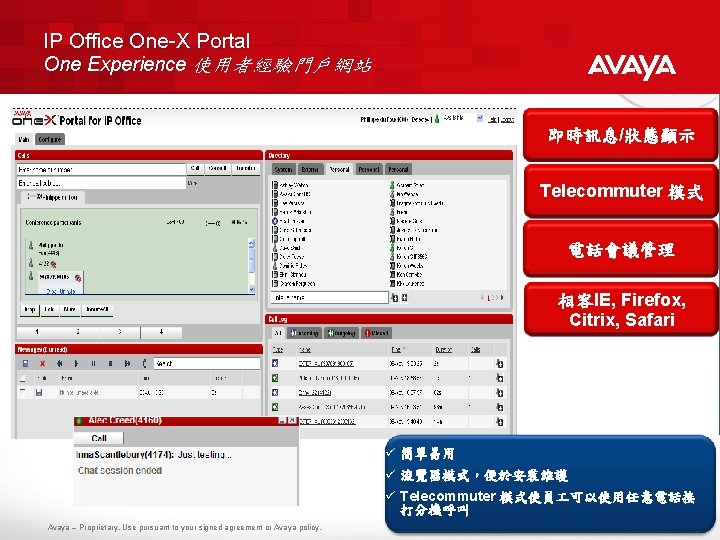Click add-to-directory icon in second call log row

click(x=500, y=378)
